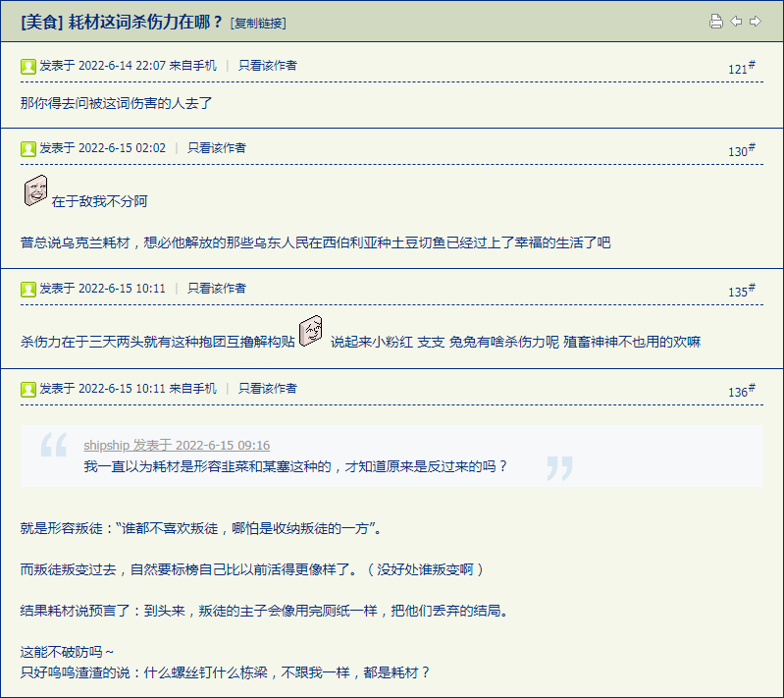Click sentence starting 杀伤力在于三天两头
Image resolution: width=784 pixels, height=698 pixels.
(158, 342)
